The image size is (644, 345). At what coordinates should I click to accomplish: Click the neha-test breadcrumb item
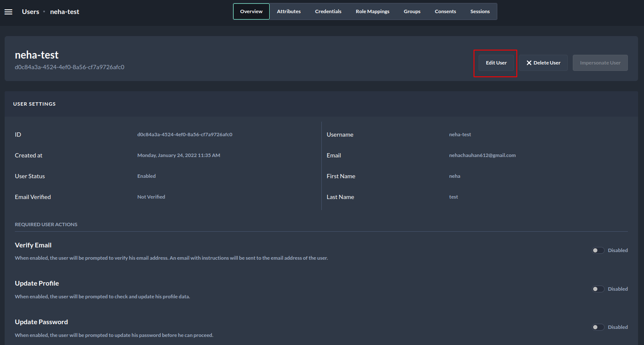[64, 12]
